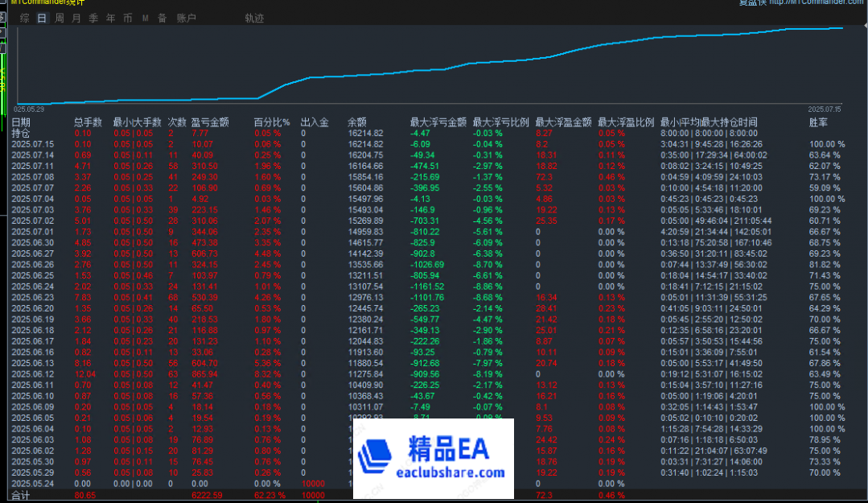Open the 备 tab
This screenshot has height=503, width=868.
tap(162, 18)
